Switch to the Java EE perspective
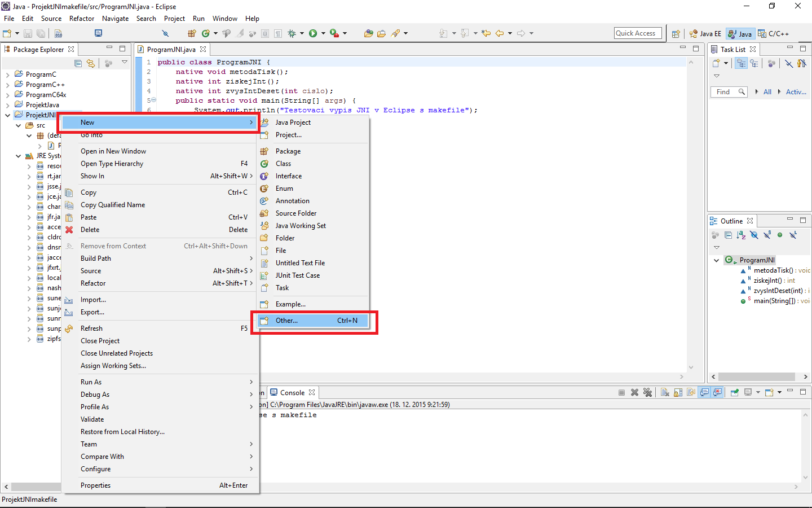Image resolution: width=812 pixels, height=508 pixels. [705, 33]
